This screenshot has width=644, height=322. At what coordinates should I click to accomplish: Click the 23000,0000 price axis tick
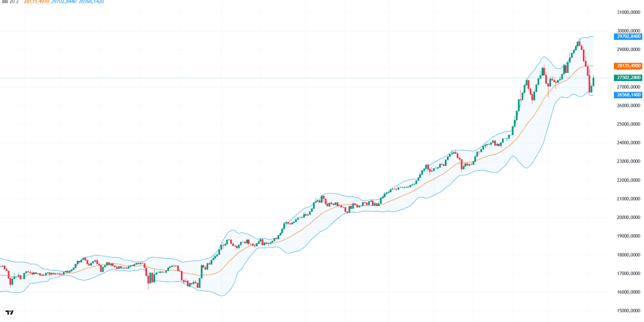(x=629, y=162)
